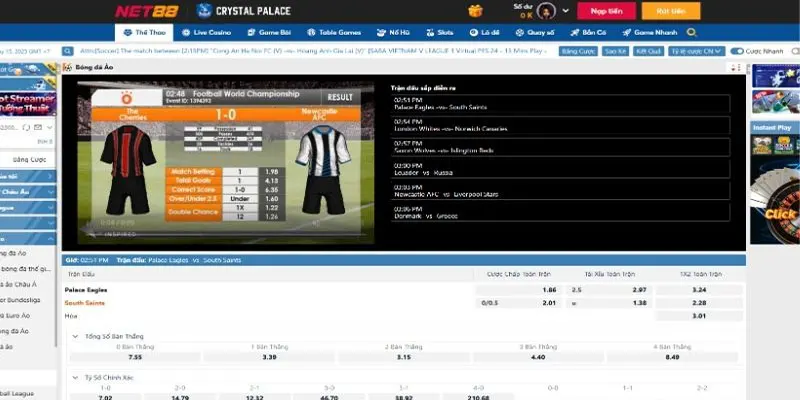Collapse the Tổng Số Bàn Thắng section
Viewport: 800px width, 400px height.
(75, 336)
